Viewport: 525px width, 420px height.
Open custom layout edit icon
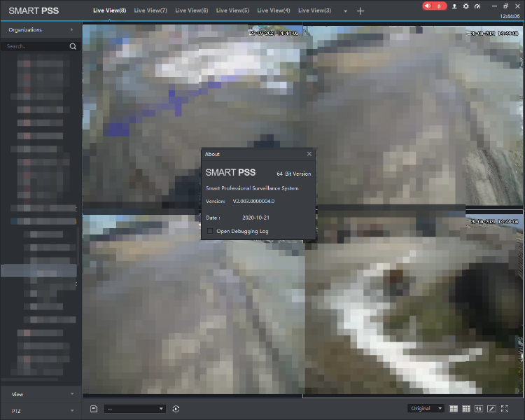pyautogui.click(x=491, y=409)
